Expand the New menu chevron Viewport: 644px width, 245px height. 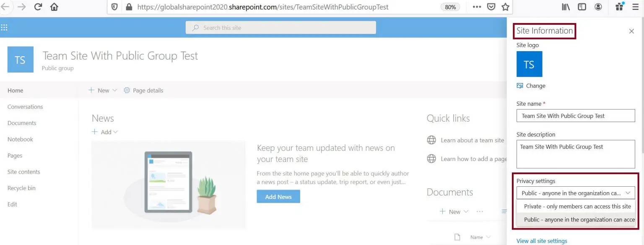click(x=114, y=90)
